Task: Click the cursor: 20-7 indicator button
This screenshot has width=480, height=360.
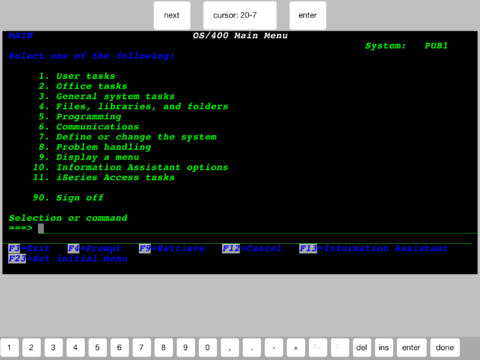Action: tap(240, 15)
